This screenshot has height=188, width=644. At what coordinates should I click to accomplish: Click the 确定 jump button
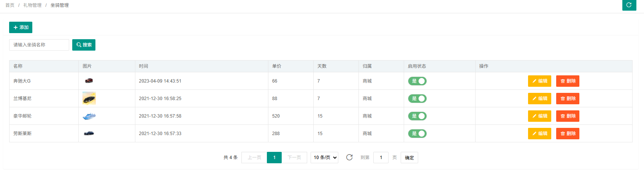click(x=409, y=158)
